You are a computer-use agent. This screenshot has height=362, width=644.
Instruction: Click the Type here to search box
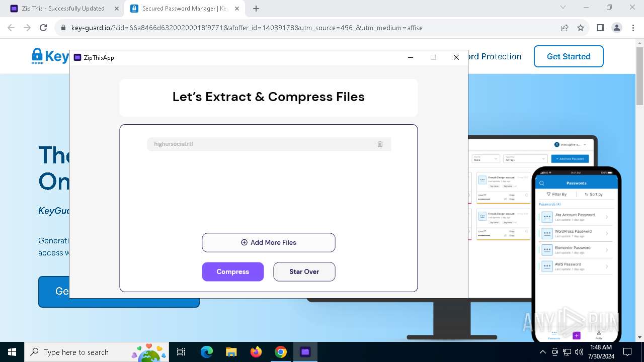pos(97,352)
